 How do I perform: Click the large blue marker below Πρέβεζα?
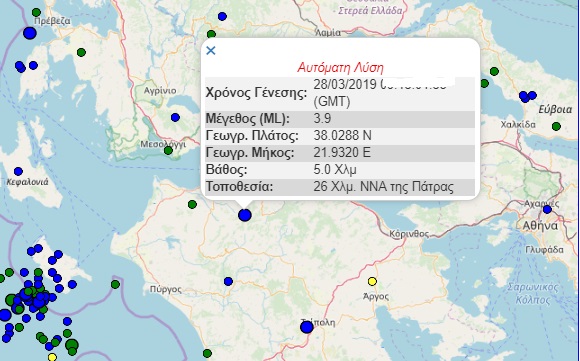point(30,33)
